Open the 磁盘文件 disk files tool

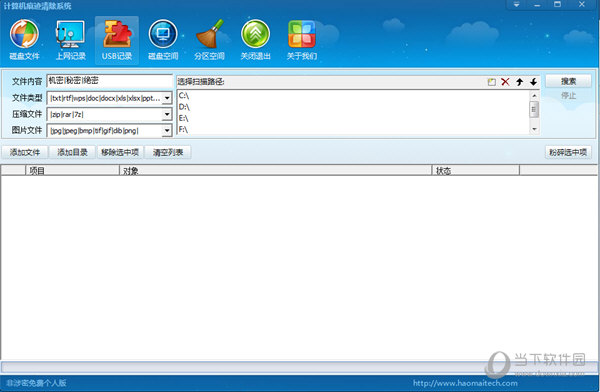(x=24, y=40)
